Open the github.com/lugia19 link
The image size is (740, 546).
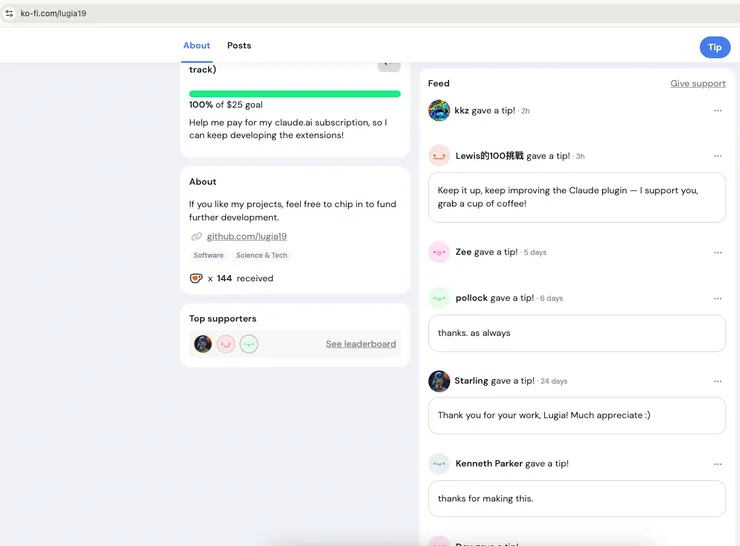pos(247,236)
